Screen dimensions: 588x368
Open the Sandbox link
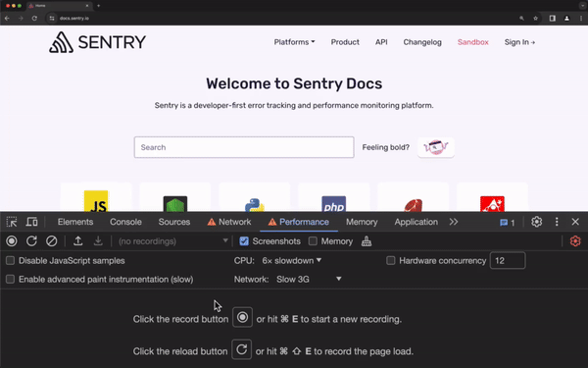(x=473, y=42)
